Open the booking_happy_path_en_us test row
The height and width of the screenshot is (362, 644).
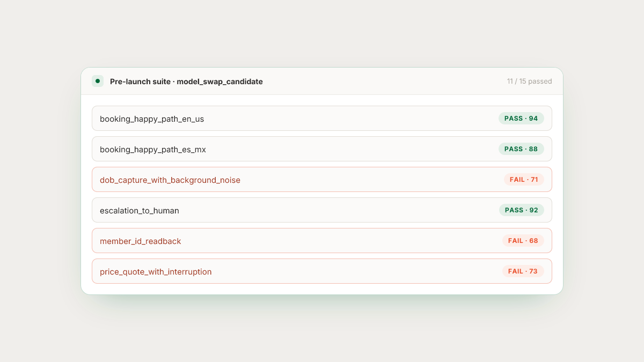[322, 119]
